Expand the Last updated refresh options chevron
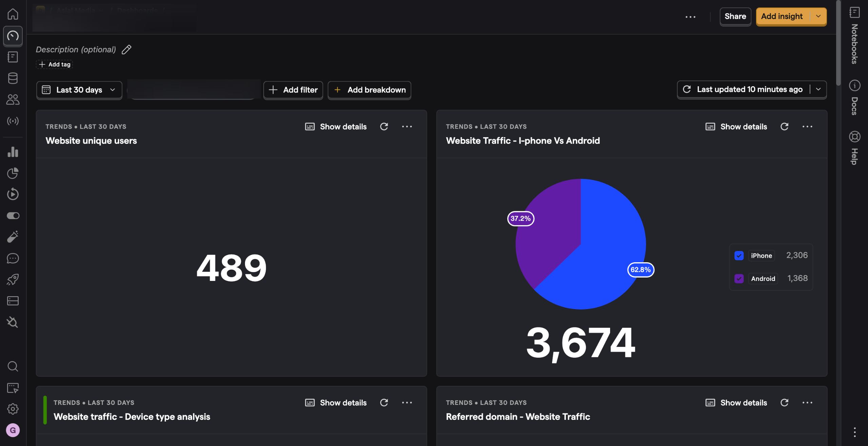 (818, 89)
